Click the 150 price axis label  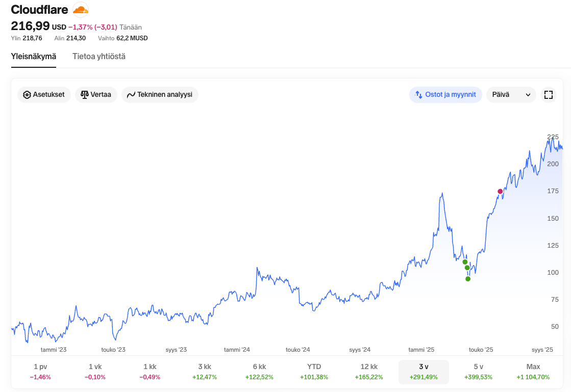point(553,219)
